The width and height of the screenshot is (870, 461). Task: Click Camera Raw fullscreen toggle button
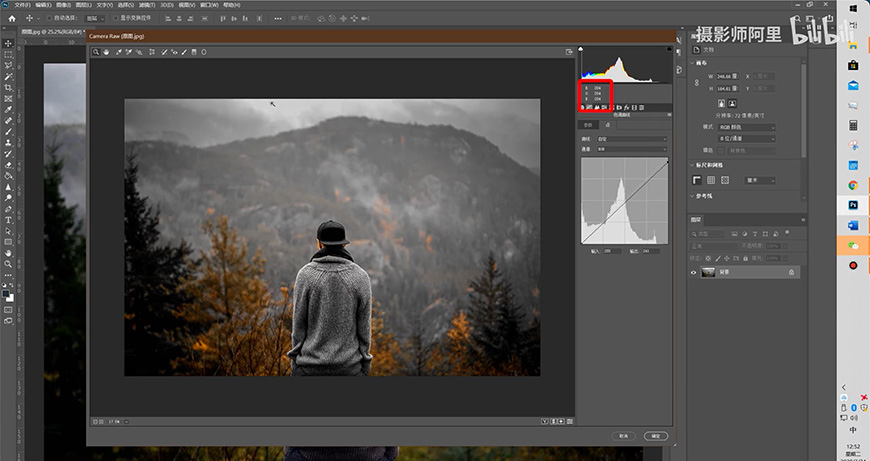coord(569,52)
